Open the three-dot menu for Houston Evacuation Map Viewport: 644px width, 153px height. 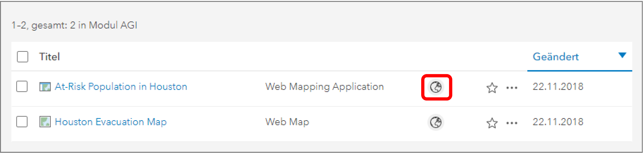[512, 123]
